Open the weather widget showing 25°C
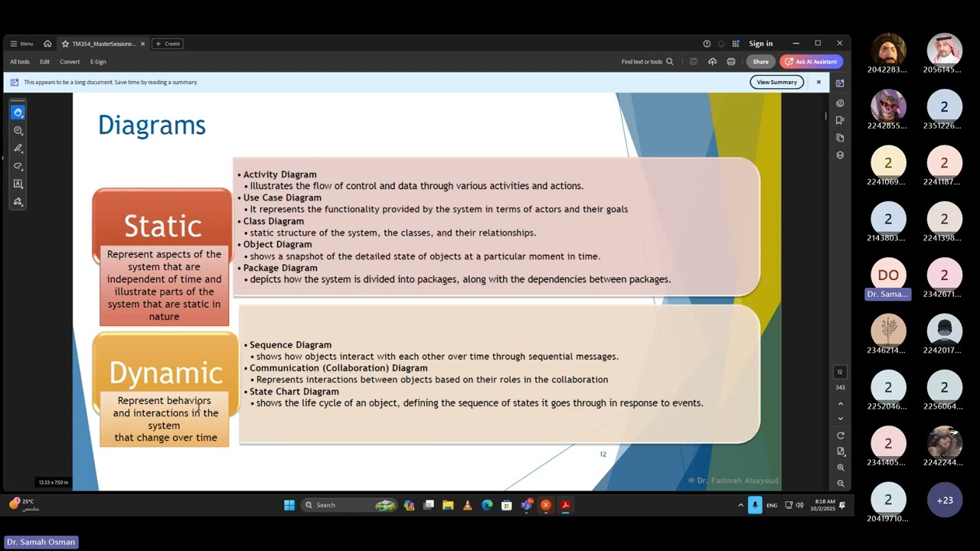This screenshot has height=551, width=980. click(23, 504)
